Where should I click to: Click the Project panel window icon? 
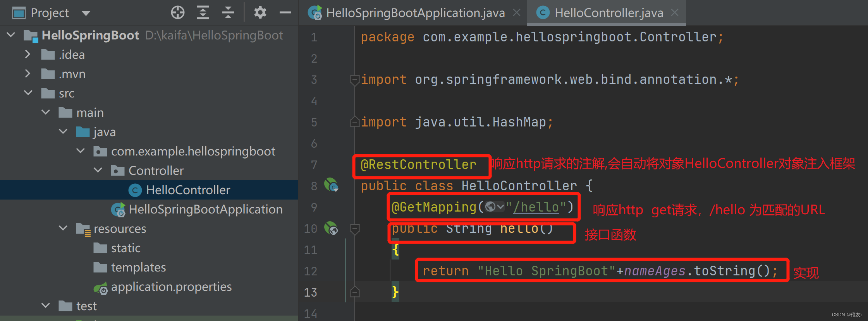click(19, 13)
